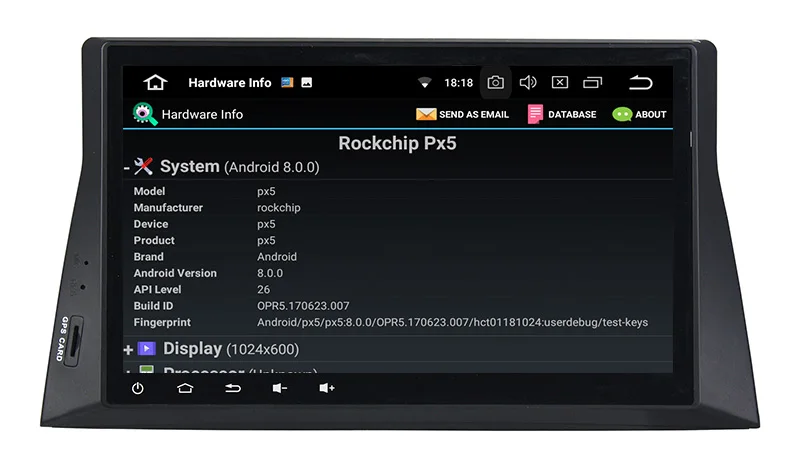800x461 pixels.
Task: Tap the home icon in the top bar
Action: 155,83
